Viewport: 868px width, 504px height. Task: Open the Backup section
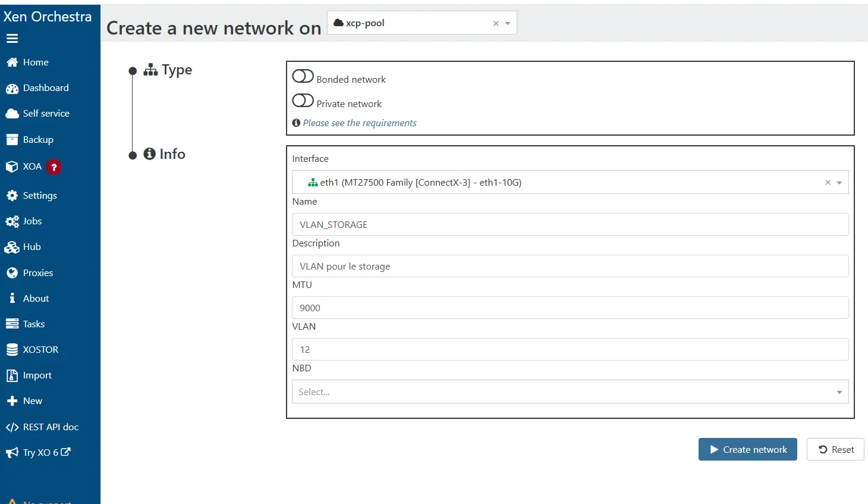tap(37, 139)
